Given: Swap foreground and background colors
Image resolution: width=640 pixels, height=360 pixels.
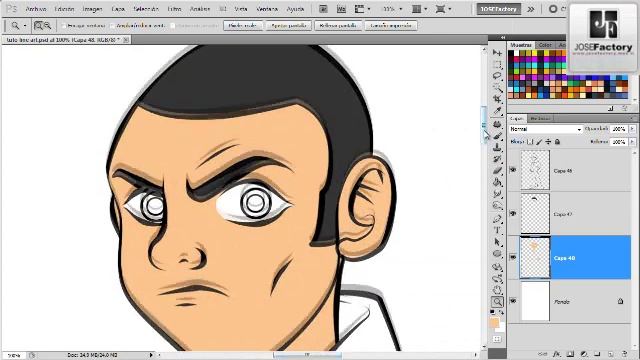Looking at the screenshot, I should (501, 312).
